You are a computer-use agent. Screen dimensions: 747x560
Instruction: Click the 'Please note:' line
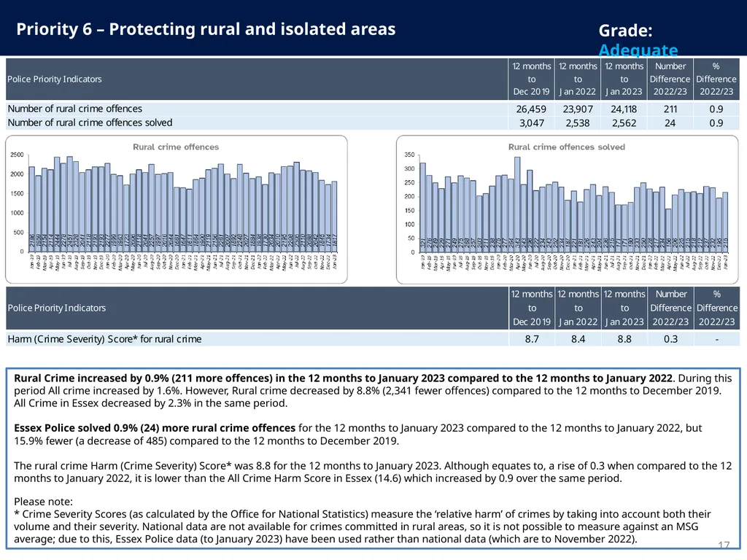[43, 502]
